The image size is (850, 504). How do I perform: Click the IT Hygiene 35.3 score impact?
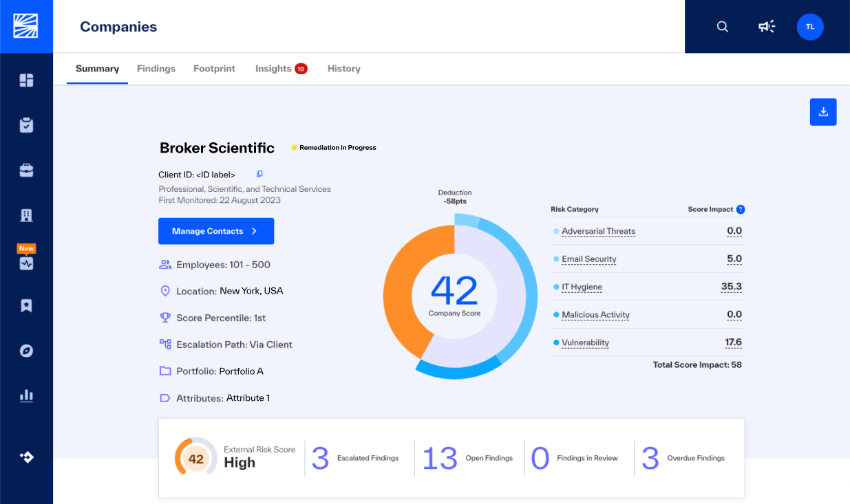pyautogui.click(x=732, y=287)
